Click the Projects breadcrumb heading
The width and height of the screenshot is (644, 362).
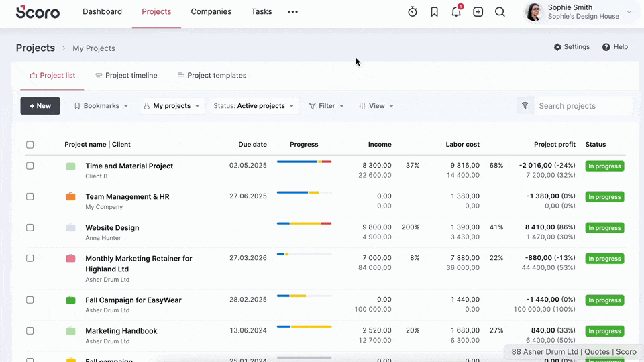pyautogui.click(x=36, y=48)
